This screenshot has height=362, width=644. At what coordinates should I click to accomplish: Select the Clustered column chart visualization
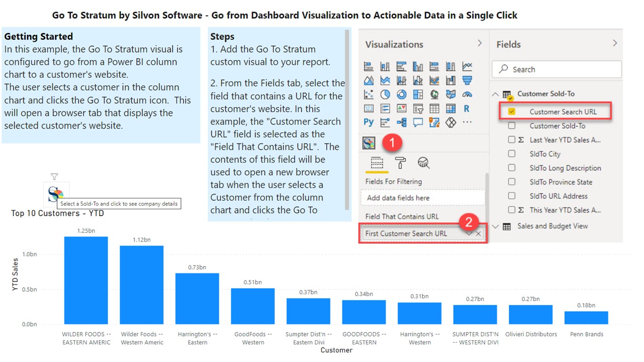coord(418,67)
